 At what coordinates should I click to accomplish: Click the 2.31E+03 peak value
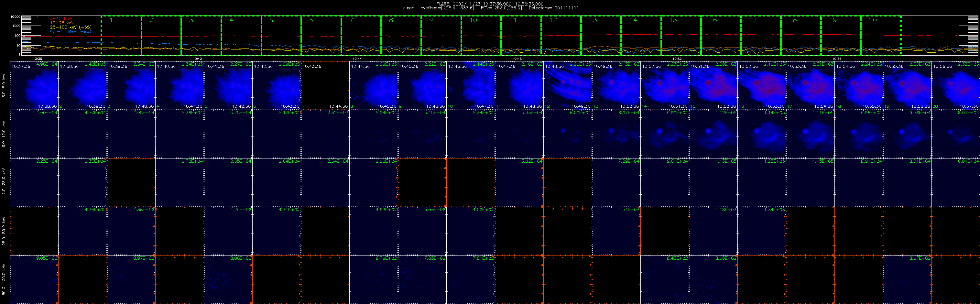(x=823, y=64)
